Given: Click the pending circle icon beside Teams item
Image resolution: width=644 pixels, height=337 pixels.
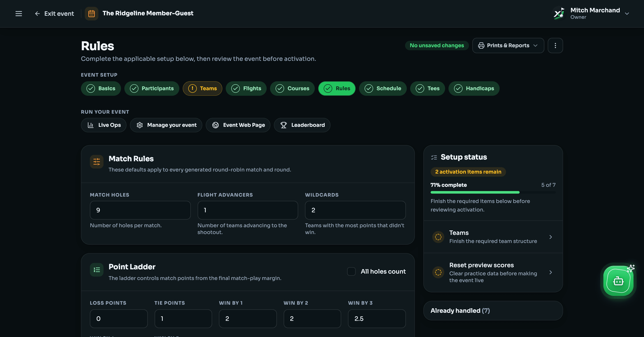Looking at the screenshot, I should click(438, 237).
